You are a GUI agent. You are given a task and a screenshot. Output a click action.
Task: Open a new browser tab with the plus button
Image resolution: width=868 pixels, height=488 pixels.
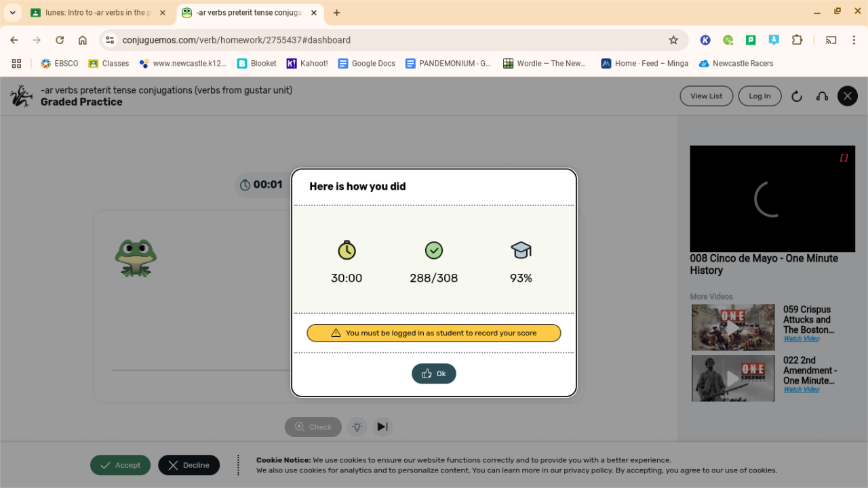(337, 13)
